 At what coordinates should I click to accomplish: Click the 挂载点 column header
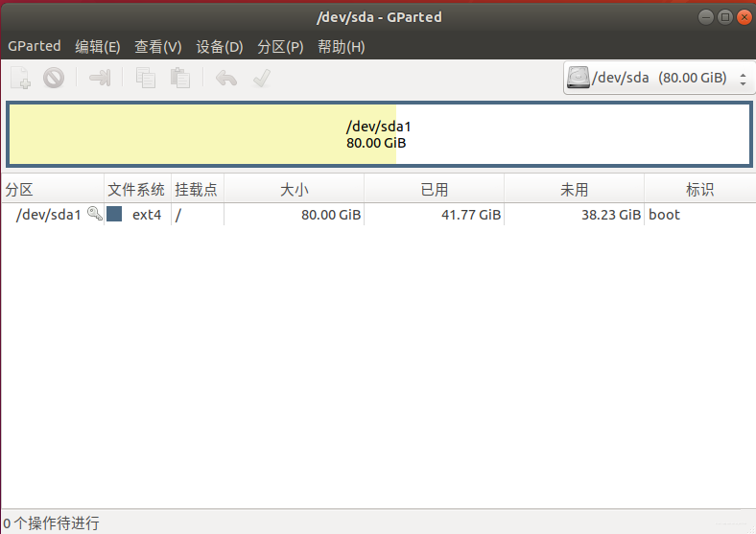click(x=198, y=190)
